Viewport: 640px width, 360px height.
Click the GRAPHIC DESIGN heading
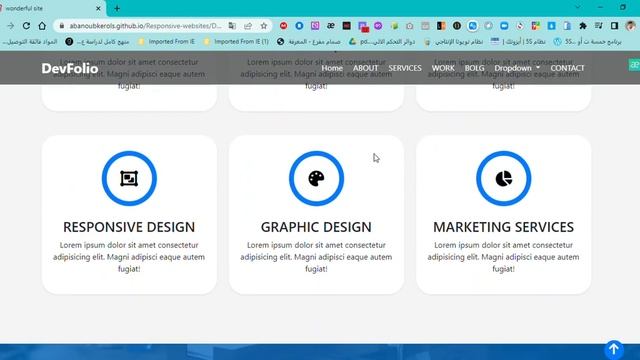click(x=316, y=227)
